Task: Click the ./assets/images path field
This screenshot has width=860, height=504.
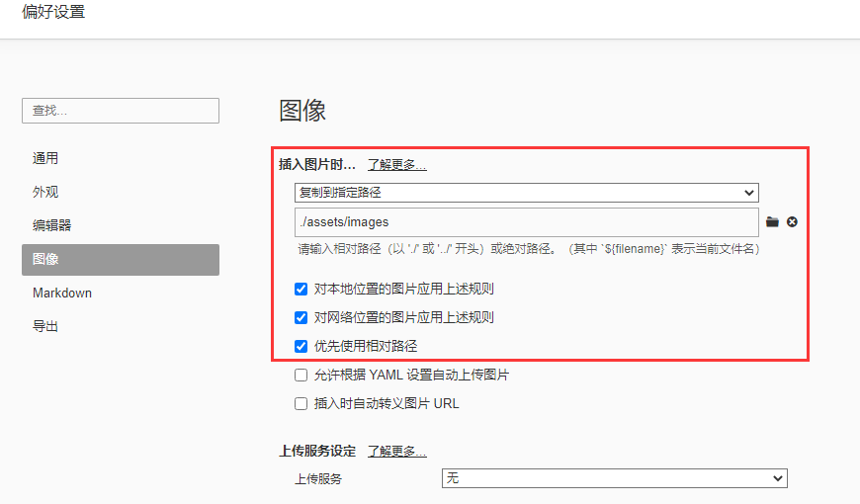Action: (527, 222)
